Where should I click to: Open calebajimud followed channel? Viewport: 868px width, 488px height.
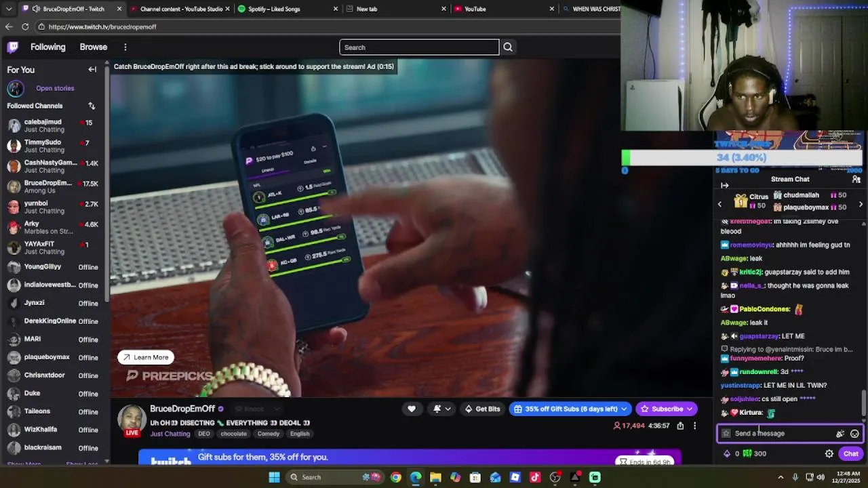(53, 125)
